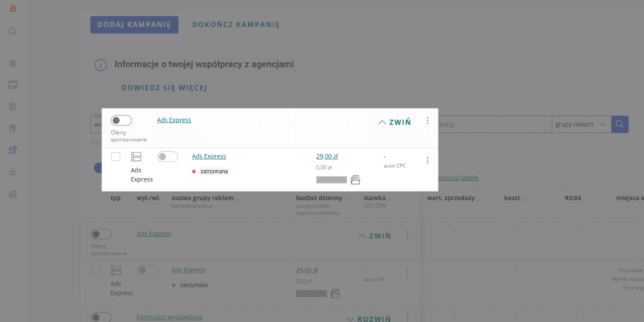
Task: Open the budget report printer icon in dimmed row
Action: [335, 294]
